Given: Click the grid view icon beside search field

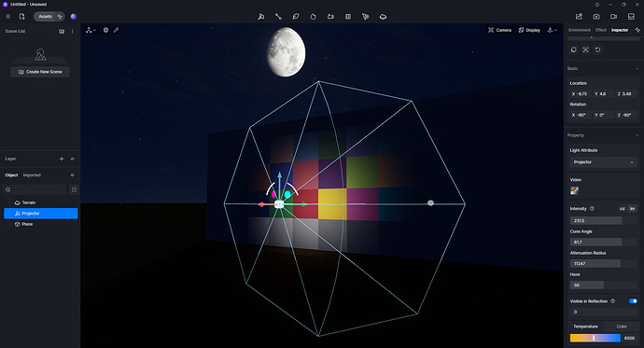Looking at the screenshot, I should pyautogui.click(x=74, y=189).
